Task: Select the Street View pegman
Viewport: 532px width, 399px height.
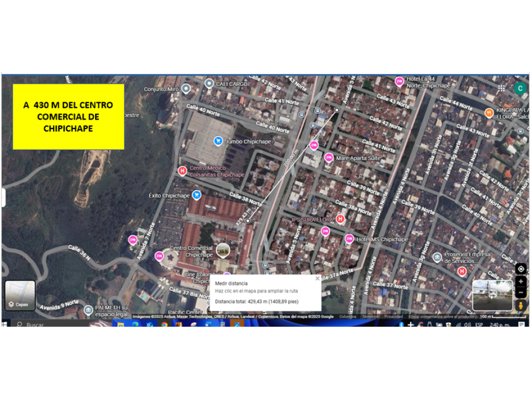Action: (x=521, y=305)
